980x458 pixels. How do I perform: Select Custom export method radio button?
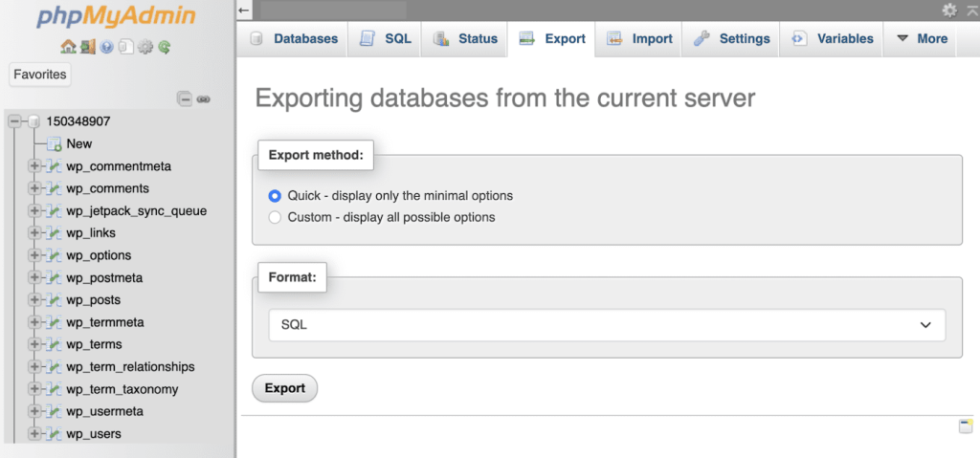pyautogui.click(x=275, y=217)
